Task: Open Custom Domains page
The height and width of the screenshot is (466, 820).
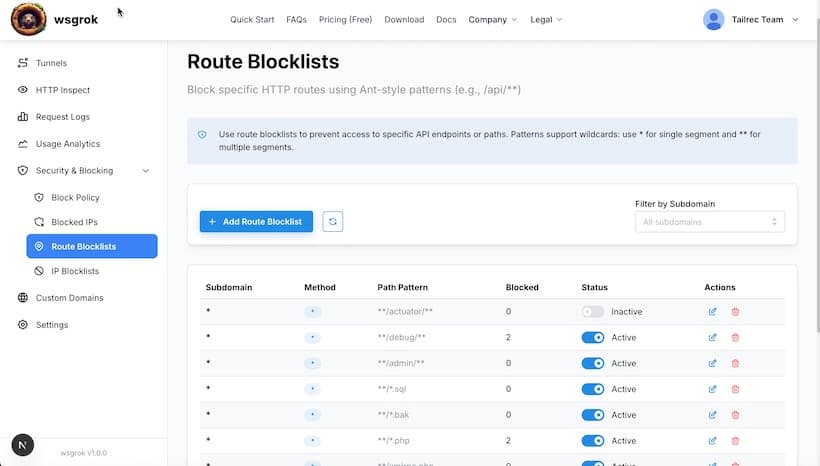Action: click(x=70, y=298)
